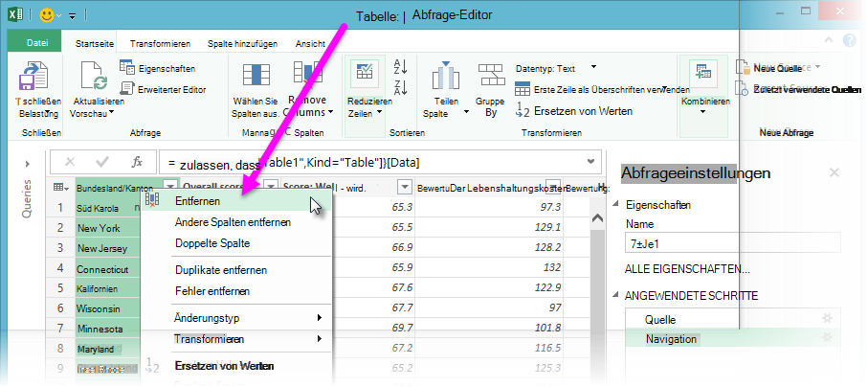Click the Kombinieren icon
This screenshot has height=387, width=868.
(x=703, y=73)
